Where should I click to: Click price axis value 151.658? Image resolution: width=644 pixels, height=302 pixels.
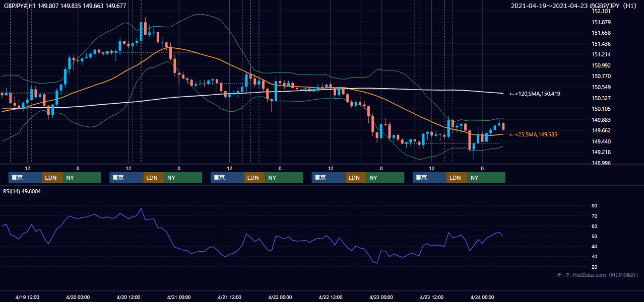[x=601, y=33]
